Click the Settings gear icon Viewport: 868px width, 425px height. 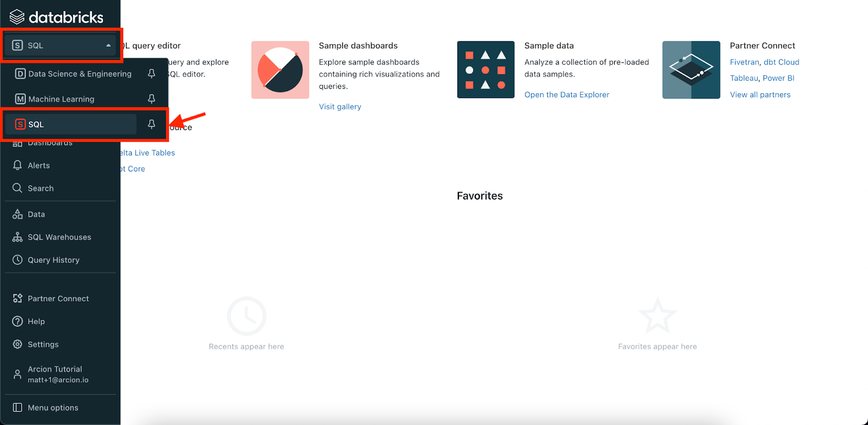[x=17, y=344]
